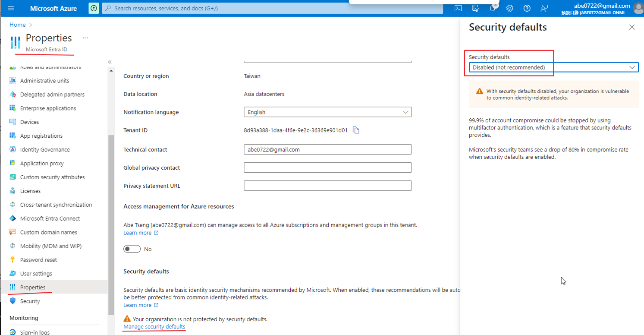Copy the Tenant ID to clipboard
644x335 pixels.
[x=356, y=130]
